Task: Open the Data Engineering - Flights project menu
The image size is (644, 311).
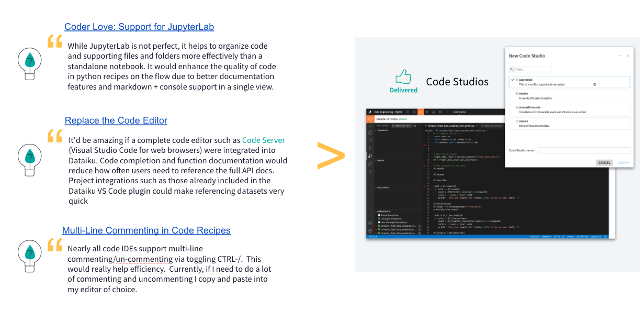Action: (x=388, y=112)
